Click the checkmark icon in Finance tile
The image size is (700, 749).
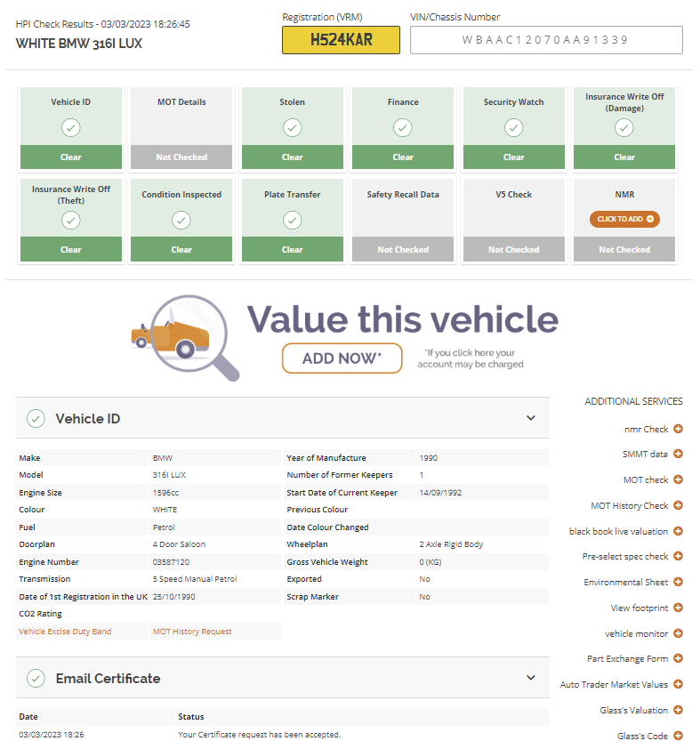403,127
